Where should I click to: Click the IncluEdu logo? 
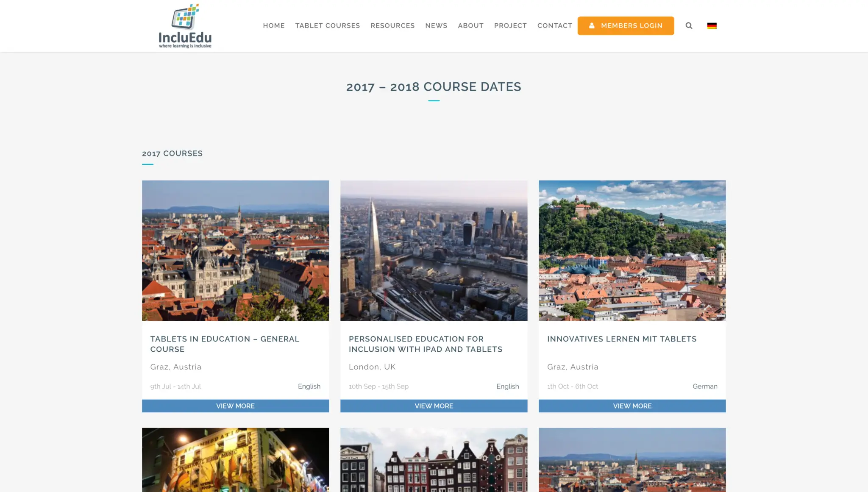[185, 26]
